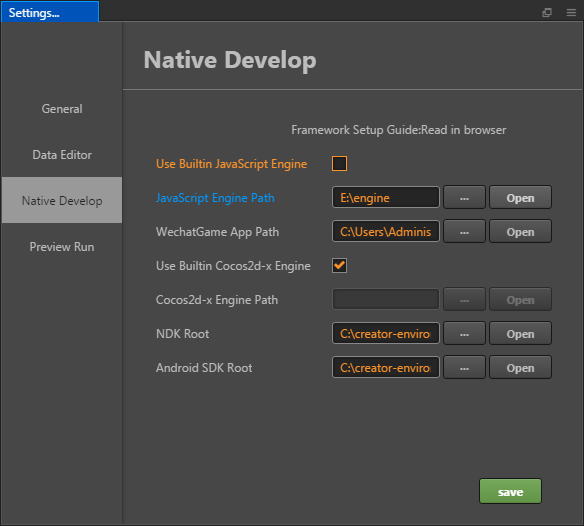The width and height of the screenshot is (584, 526).
Task: Open the hamburger menu icon at top right
Action: click(x=571, y=13)
